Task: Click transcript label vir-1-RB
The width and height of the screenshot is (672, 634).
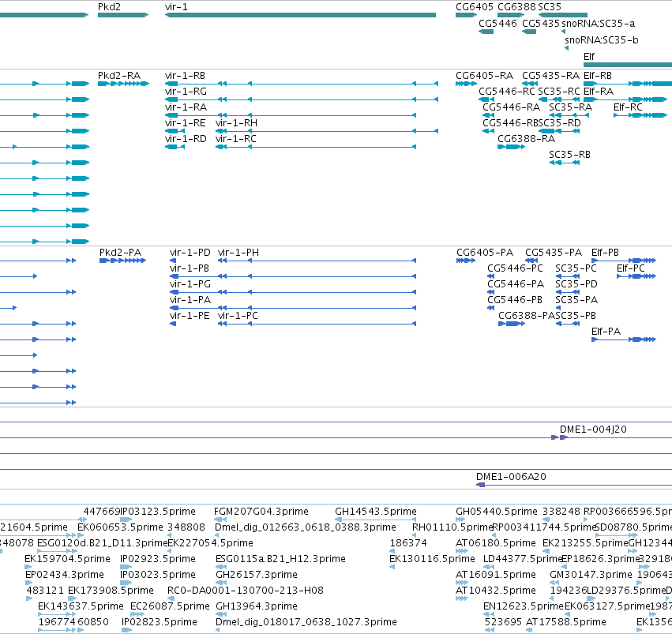Action: [185, 76]
